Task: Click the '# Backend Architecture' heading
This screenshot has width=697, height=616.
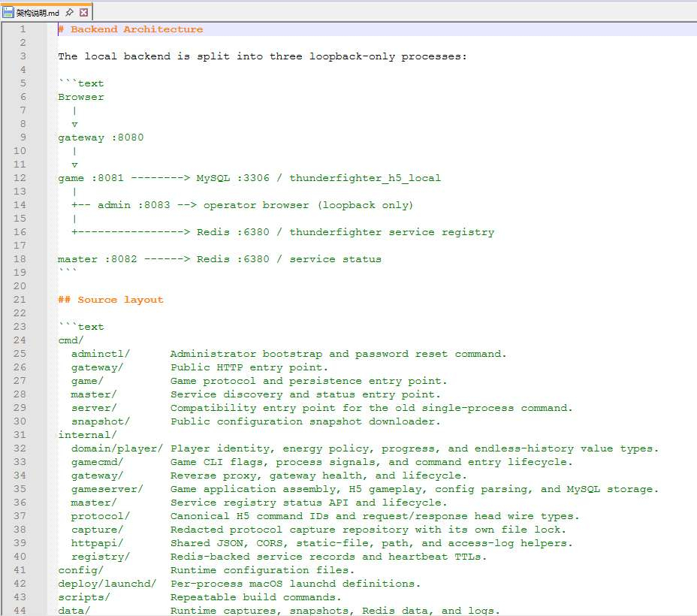Action: coord(130,29)
